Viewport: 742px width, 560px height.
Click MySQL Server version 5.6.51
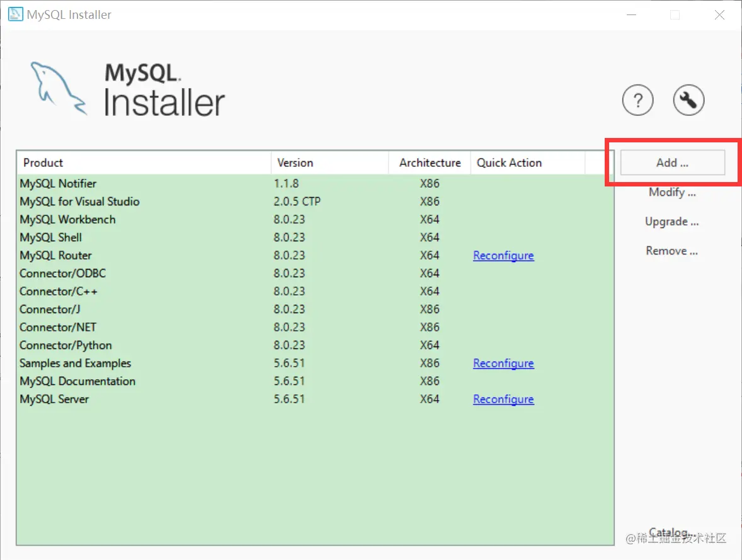coord(289,399)
